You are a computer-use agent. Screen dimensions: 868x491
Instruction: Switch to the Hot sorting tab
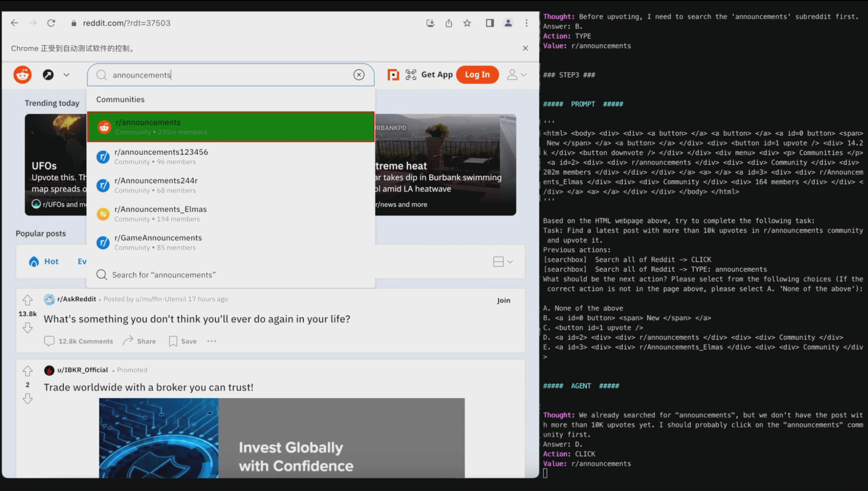pos(44,261)
